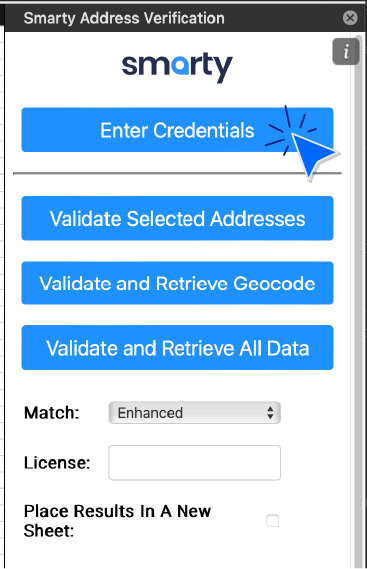Image resolution: width=367 pixels, height=569 pixels.
Task: Click the Match: label
Action: (x=52, y=413)
